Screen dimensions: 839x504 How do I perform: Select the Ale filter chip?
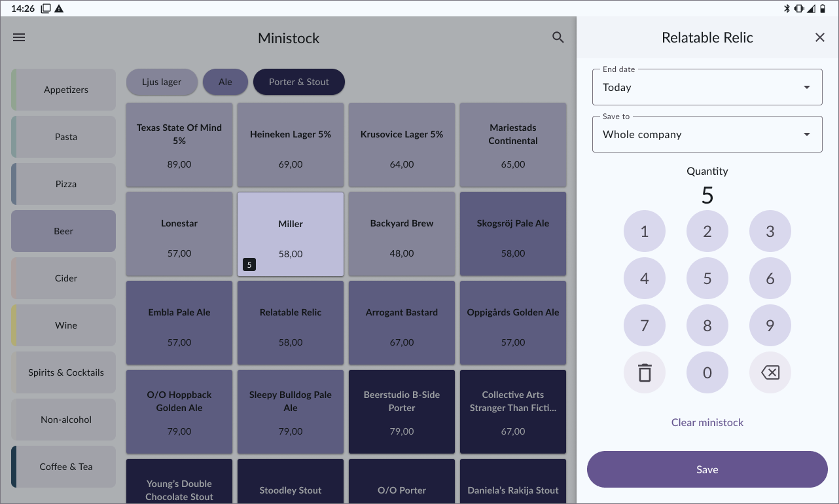(x=225, y=82)
